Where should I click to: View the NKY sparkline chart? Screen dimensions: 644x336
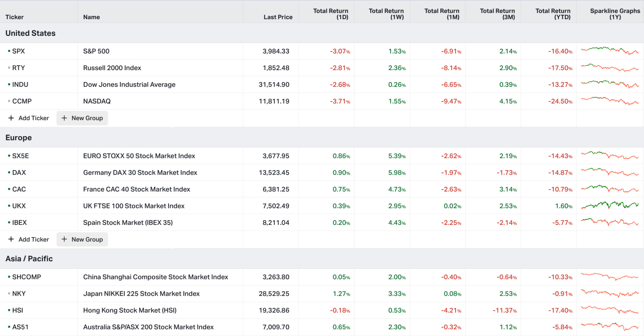(x=610, y=294)
